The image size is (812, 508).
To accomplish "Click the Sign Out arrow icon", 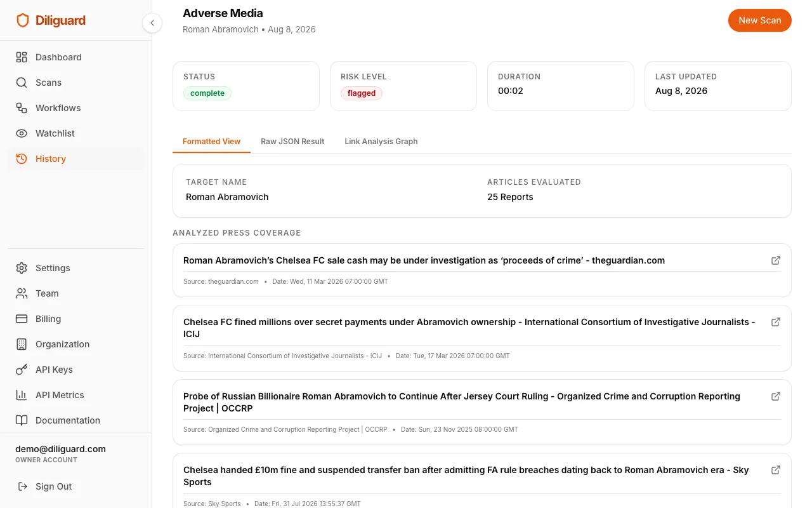I will tap(23, 486).
